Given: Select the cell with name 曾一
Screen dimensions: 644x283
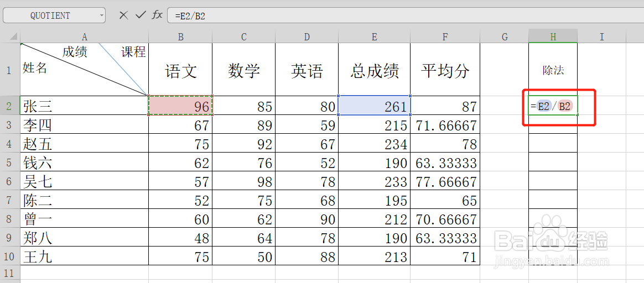Looking at the screenshot, I should [84, 219].
